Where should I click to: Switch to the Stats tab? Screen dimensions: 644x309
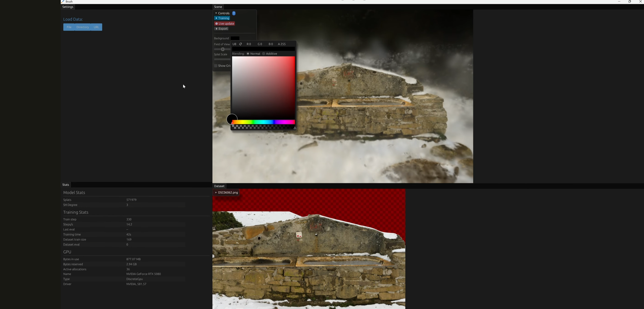(x=66, y=185)
